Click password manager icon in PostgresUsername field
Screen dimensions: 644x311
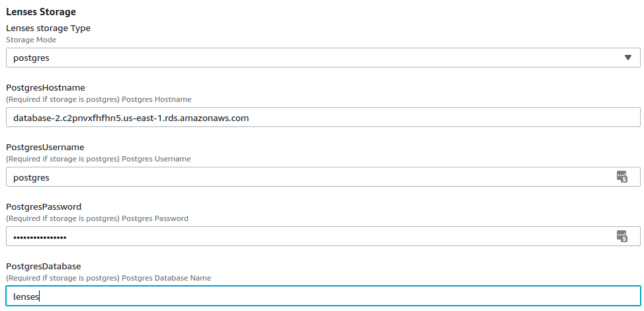tap(622, 177)
